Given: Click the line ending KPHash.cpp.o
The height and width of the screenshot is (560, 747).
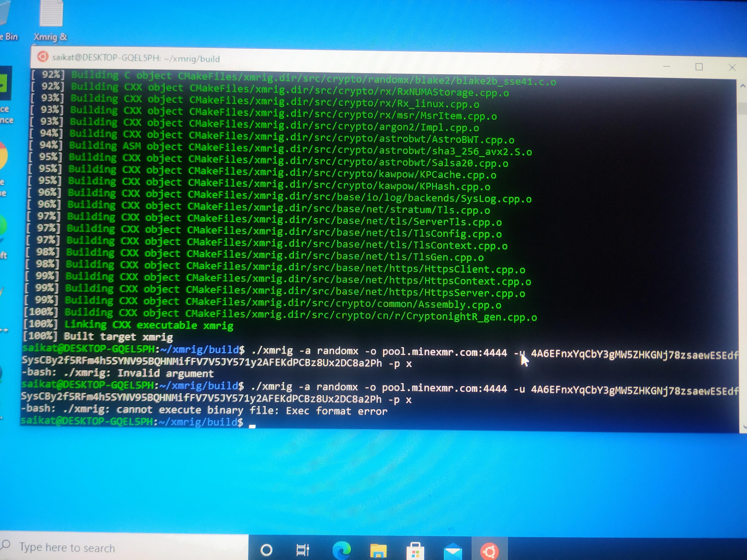Looking at the screenshot, I should [259, 184].
